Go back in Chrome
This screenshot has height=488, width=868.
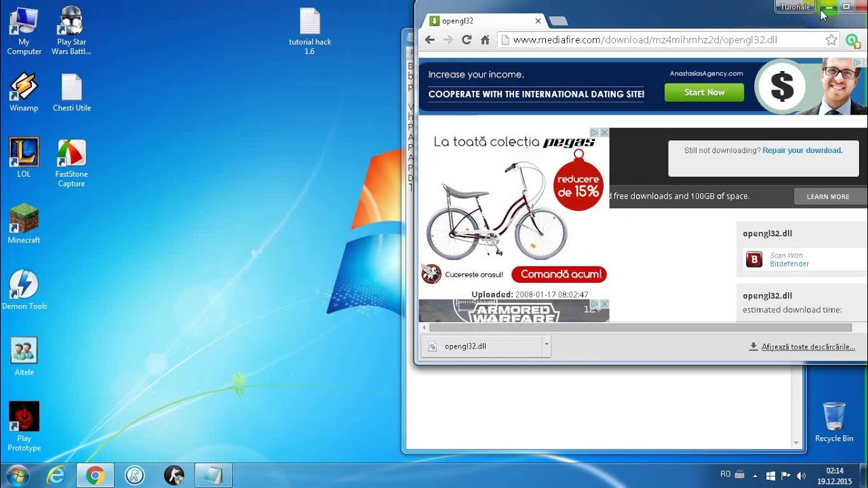click(x=430, y=40)
